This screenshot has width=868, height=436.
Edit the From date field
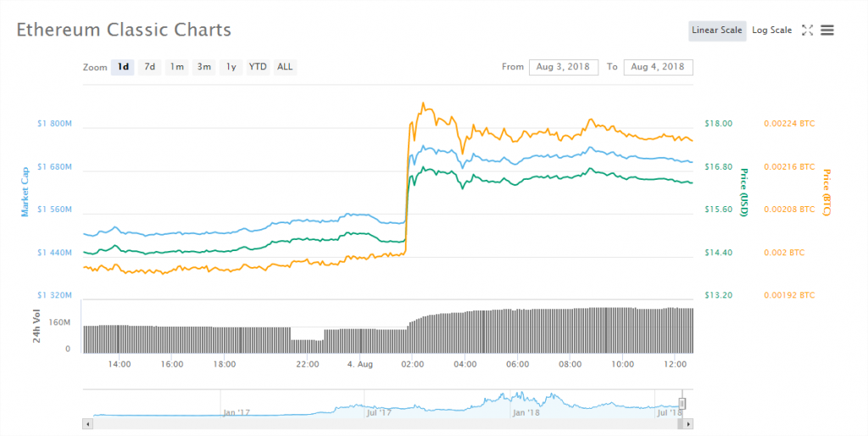click(x=564, y=67)
